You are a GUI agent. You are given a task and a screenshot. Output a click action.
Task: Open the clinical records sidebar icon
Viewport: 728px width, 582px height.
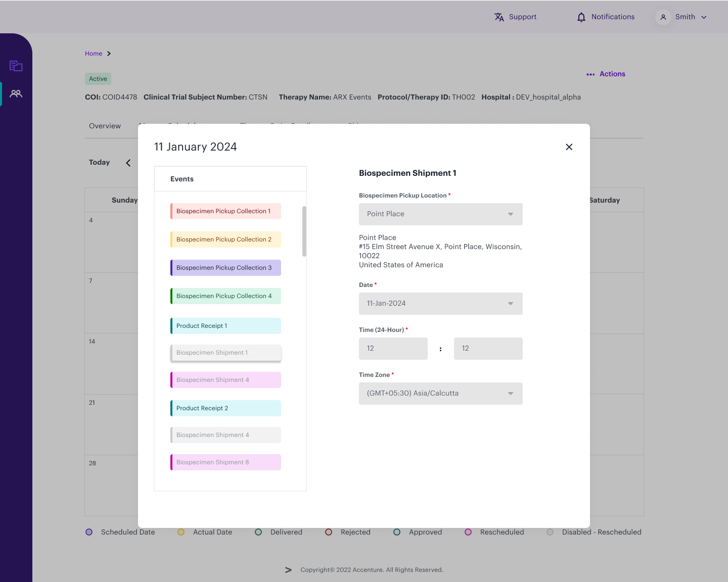coord(16,66)
